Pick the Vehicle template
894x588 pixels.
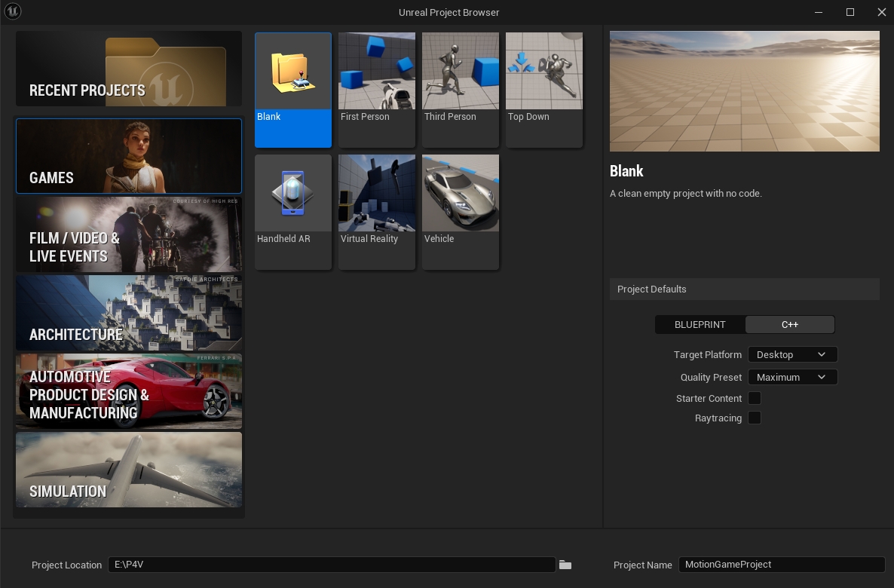[x=461, y=211]
